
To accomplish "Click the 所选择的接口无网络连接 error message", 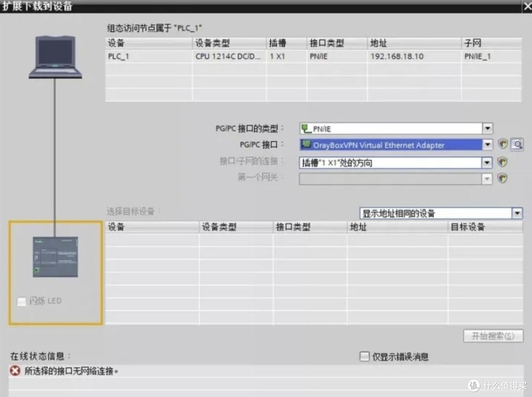I will click(x=71, y=371).
